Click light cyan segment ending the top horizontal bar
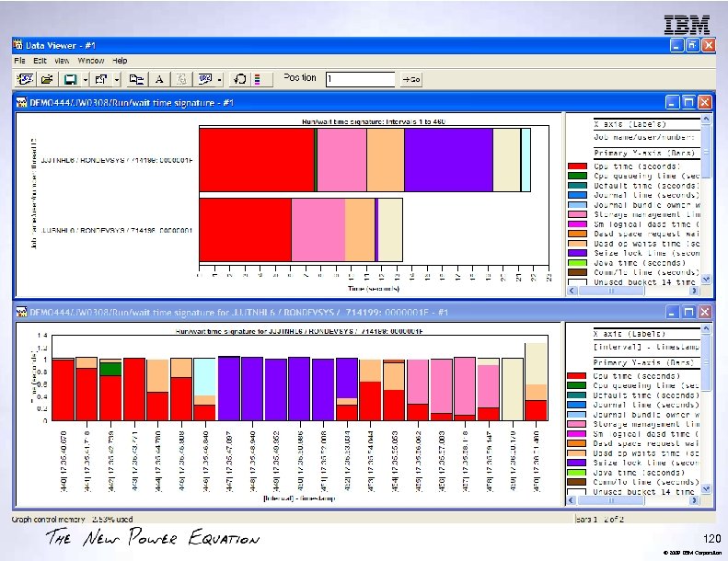This screenshot has width=728, height=561. [x=526, y=160]
